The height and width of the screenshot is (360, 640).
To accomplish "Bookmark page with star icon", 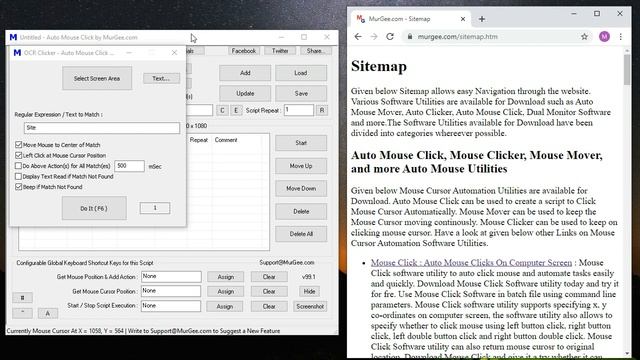I will 584,37.
